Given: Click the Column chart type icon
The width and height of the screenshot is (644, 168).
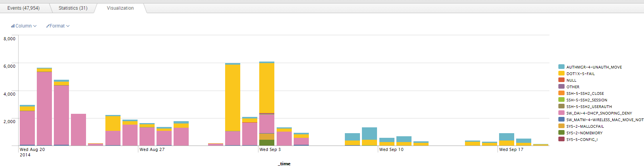Looking at the screenshot, I should pos(13,26).
